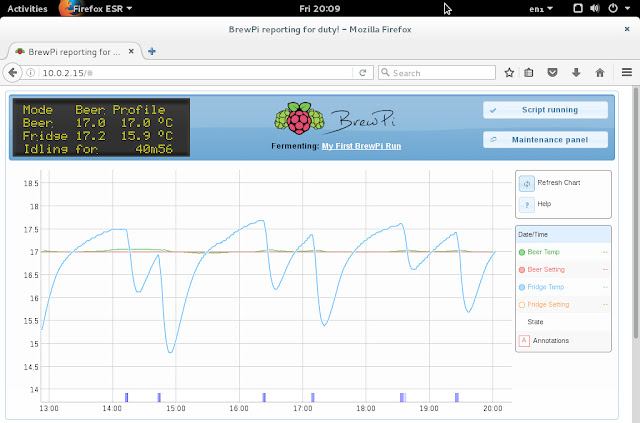The height and width of the screenshot is (423, 640).
Task: Toggle State row in chart legend
Action: (563, 322)
